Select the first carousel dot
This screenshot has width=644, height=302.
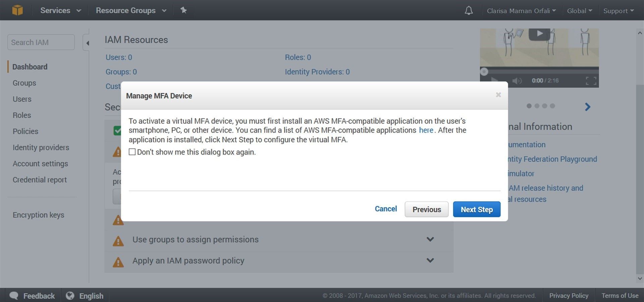coord(529,106)
